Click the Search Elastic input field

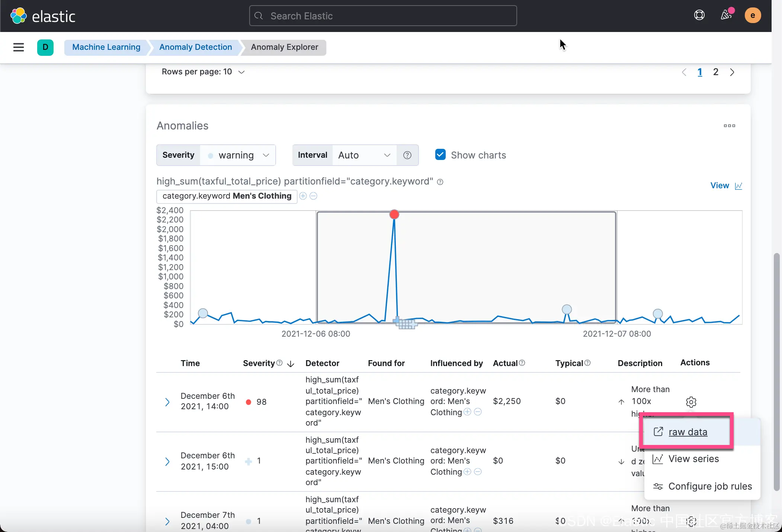tap(383, 16)
